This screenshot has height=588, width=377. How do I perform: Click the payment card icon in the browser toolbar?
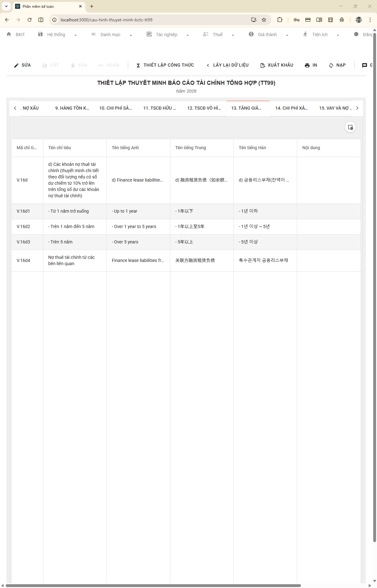click(308, 20)
